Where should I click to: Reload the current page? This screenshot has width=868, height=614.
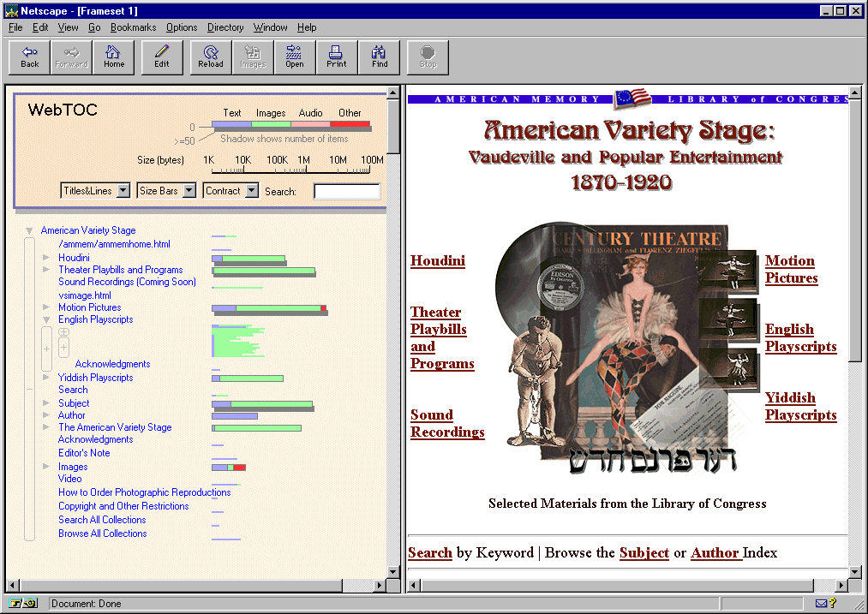pos(211,57)
